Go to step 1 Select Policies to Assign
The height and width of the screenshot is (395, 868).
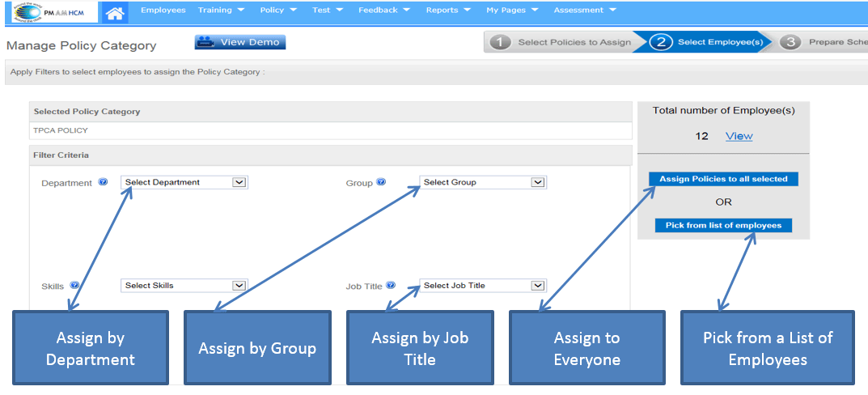tap(561, 42)
